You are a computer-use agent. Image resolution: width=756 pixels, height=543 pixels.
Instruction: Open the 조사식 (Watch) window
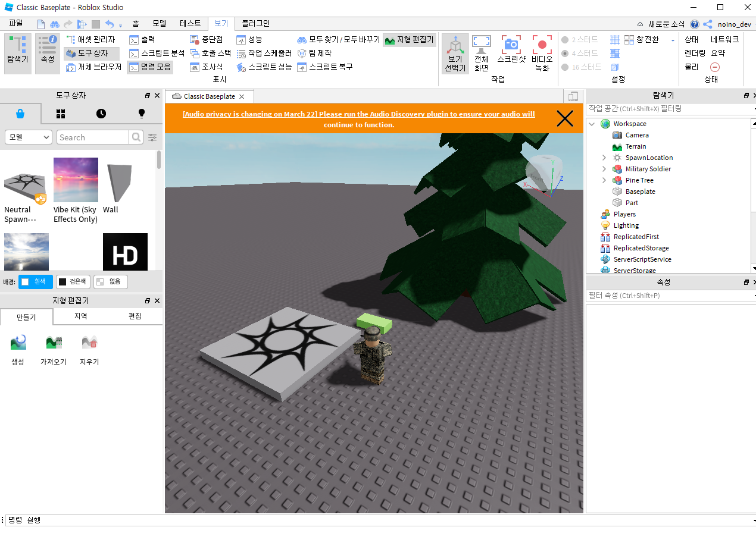point(207,67)
